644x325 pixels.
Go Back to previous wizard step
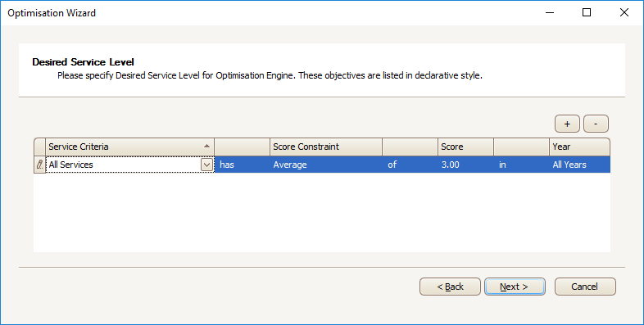[x=450, y=287]
